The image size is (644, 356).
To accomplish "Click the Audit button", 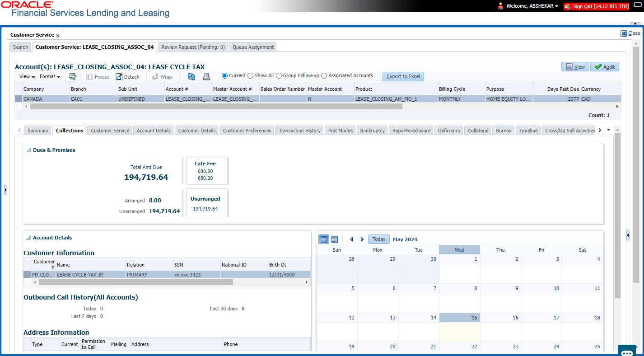I will click(x=605, y=67).
